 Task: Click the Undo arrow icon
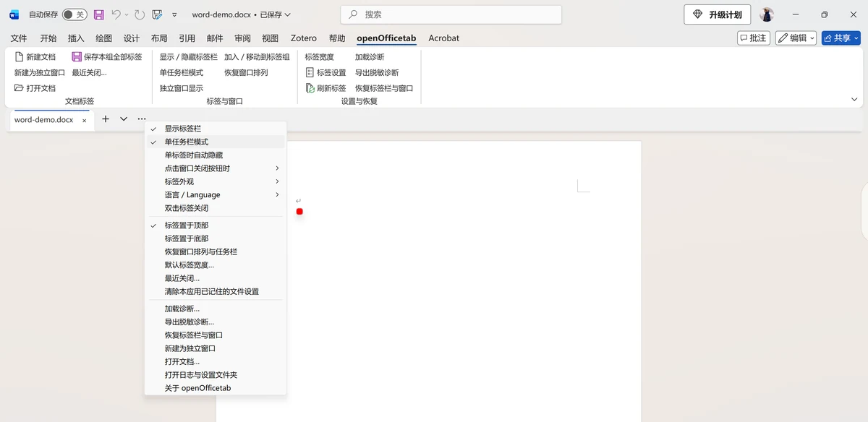pos(116,14)
